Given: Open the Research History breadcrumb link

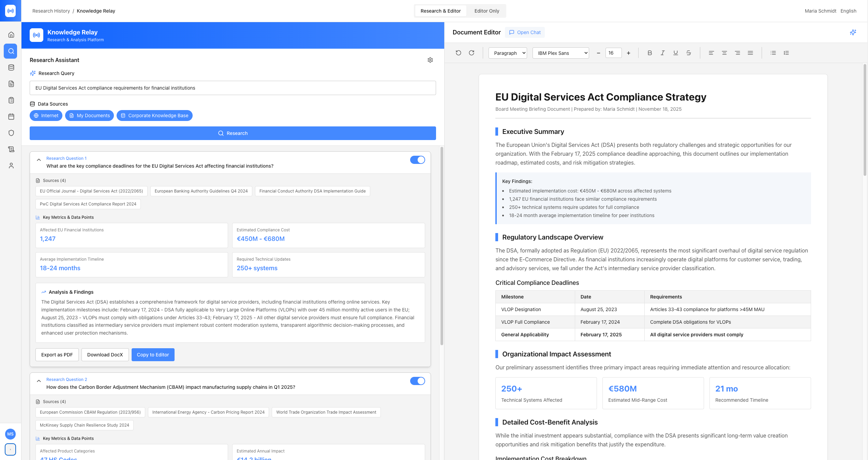Looking at the screenshot, I should pyautogui.click(x=51, y=11).
